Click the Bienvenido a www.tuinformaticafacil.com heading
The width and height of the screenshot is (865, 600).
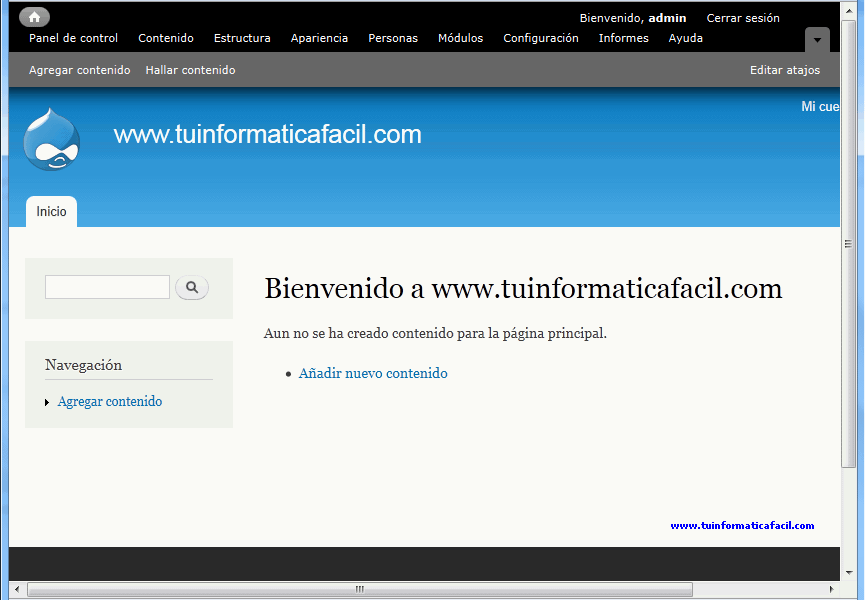point(523,288)
